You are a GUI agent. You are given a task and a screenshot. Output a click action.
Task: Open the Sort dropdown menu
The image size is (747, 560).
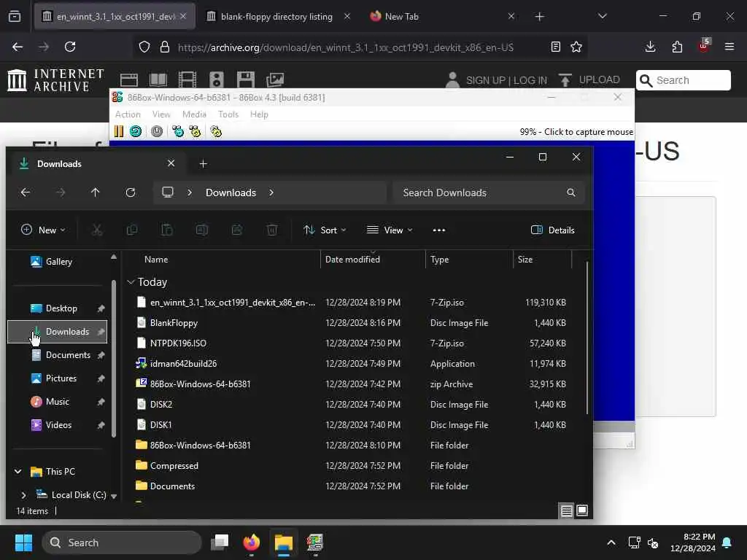325,230
